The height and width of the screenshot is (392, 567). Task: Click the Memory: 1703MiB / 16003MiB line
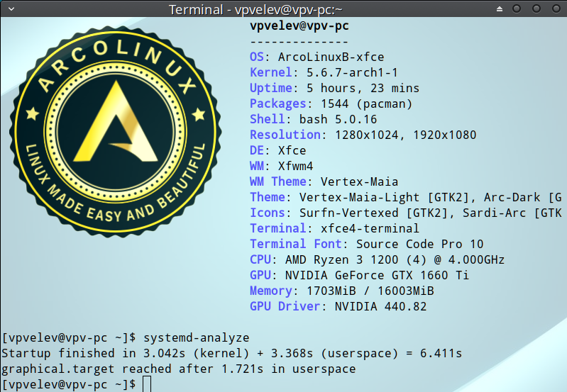[342, 291]
